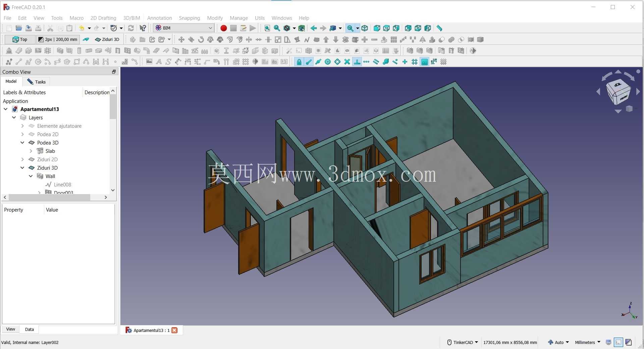The image size is (644, 349).
Task: Click the Schedule table icon
Action: (x=386, y=51)
